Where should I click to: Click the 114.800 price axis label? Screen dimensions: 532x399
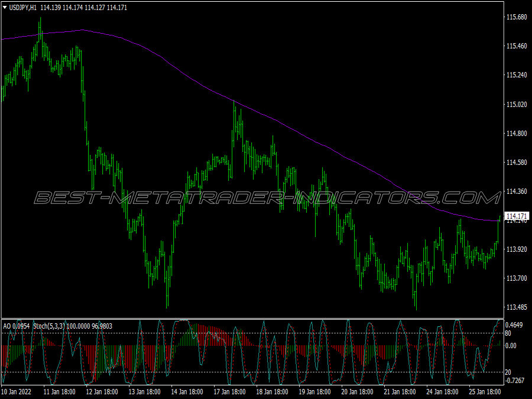pos(517,134)
